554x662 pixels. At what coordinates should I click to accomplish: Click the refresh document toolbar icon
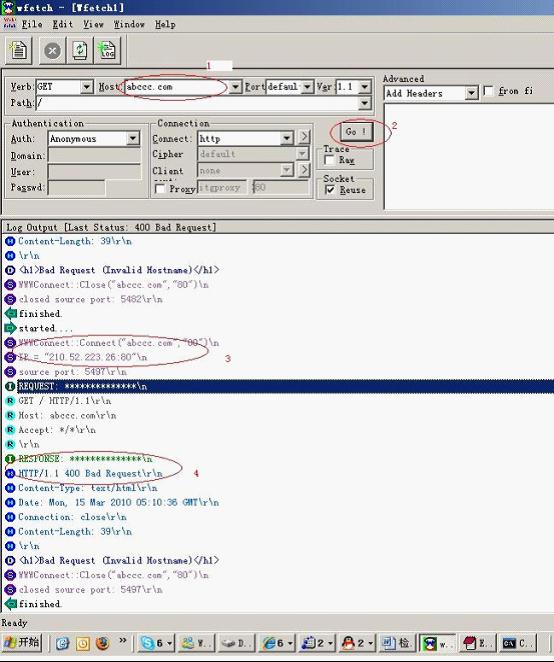[80, 51]
